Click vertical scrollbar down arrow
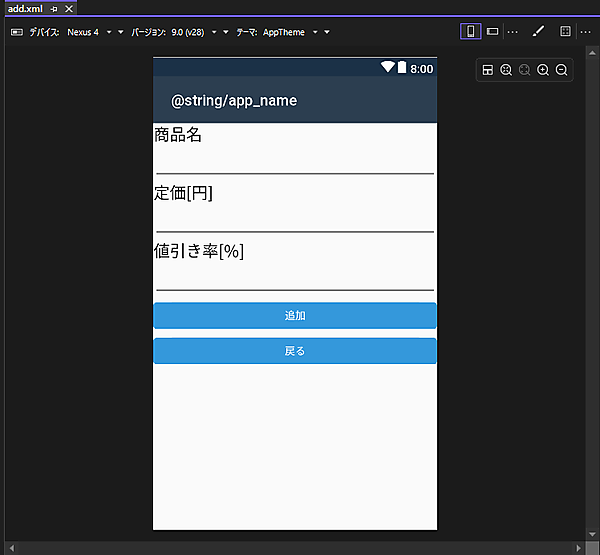This screenshot has height=555, width=600. coord(592,534)
